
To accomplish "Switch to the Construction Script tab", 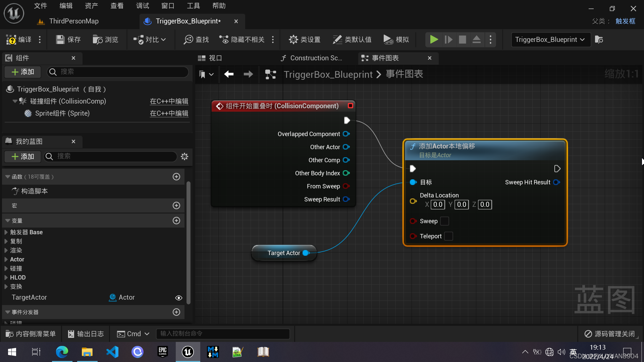I will pos(312,58).
